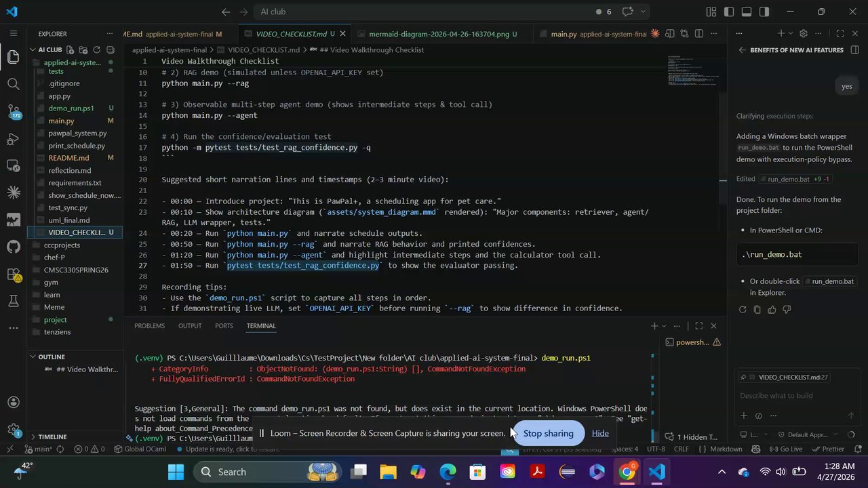This screenshot has height=488, width=868.
Task: Open the Search view in activity bar
Action: click(x=13, y=84)
